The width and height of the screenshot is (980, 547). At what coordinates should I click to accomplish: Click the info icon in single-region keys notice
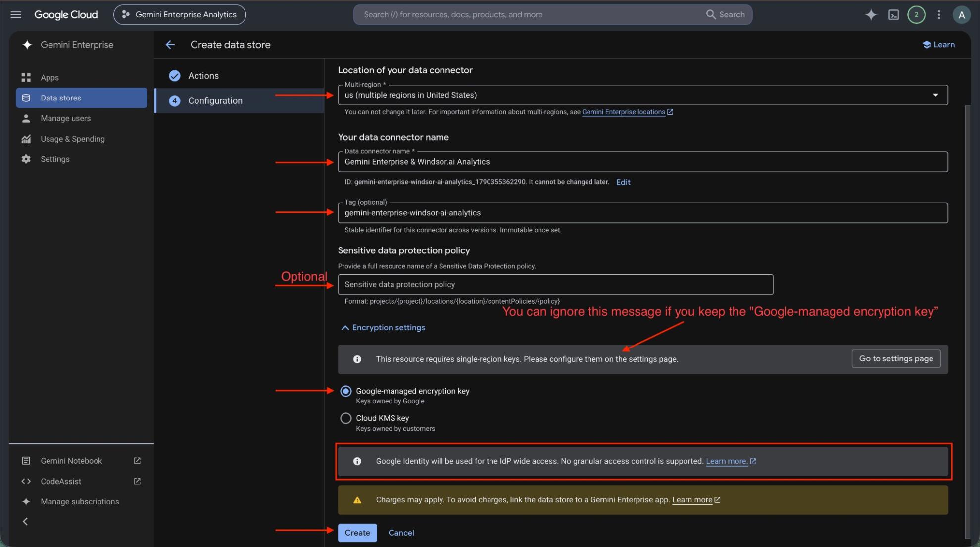click(x=357, y=359)
